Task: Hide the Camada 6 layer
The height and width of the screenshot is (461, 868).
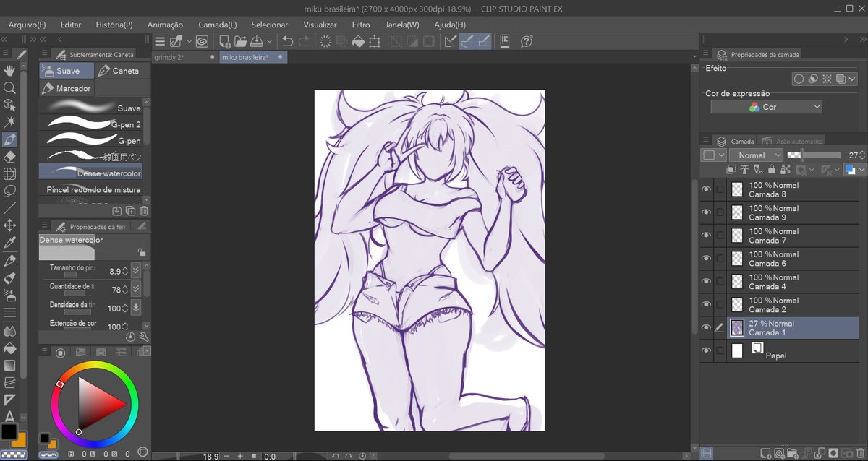Action: 707,259
